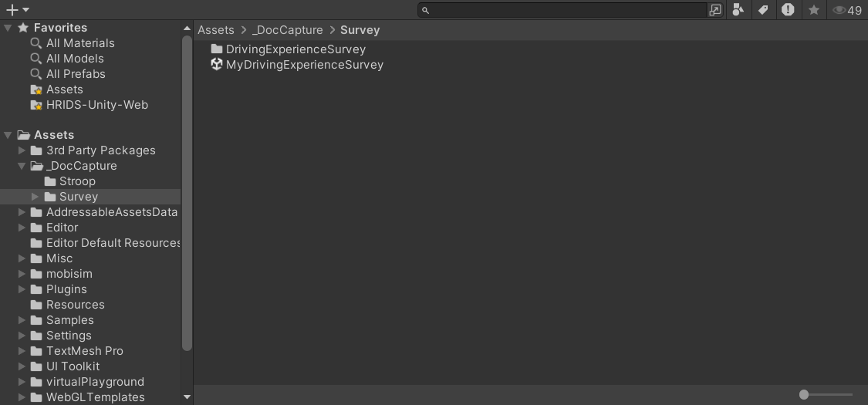Image resolution: width=868 pixels, height=405 pixels.
Task: Select the Survey folder in the tree
Action: tap(79, 197)
